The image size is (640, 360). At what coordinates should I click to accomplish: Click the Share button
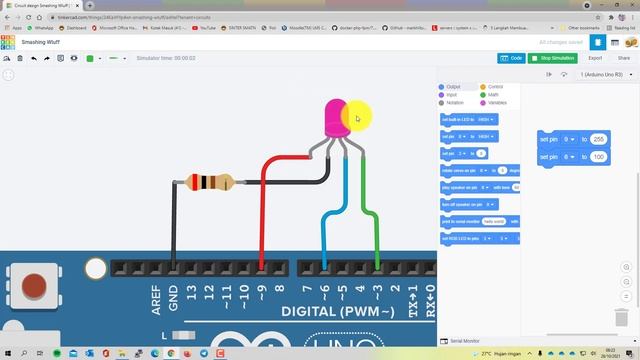624,58
